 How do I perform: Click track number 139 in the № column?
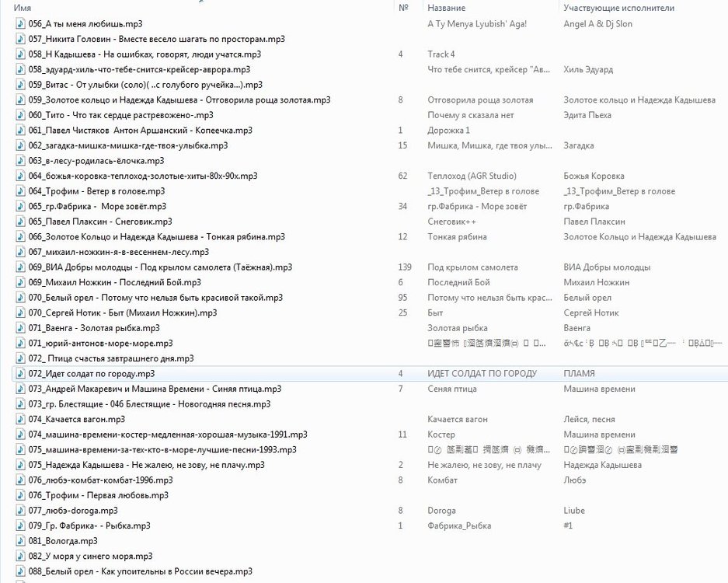(x=405, y=267)
